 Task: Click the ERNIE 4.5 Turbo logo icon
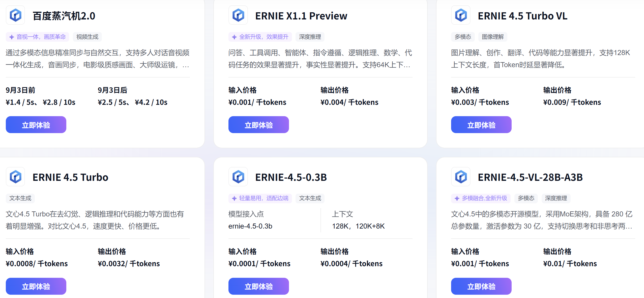[x=15, y=177]
